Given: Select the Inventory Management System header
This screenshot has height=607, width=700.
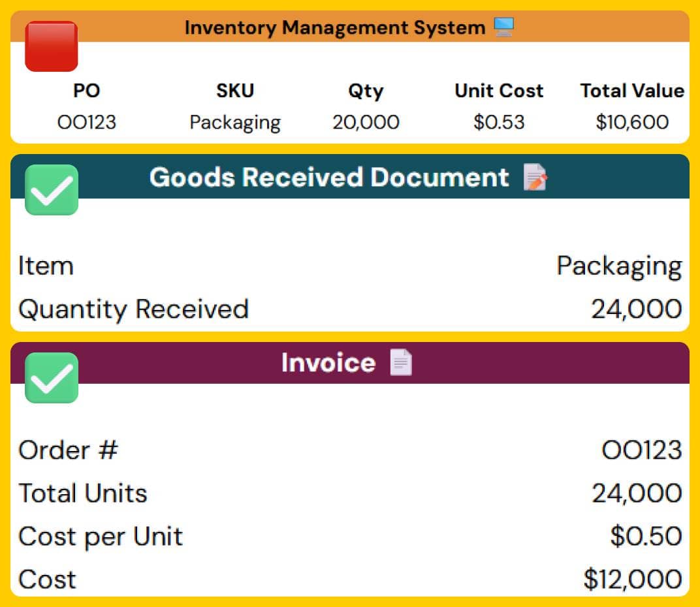Looking at the screenshot, I should pyautogui.click(x=334, y=27).
